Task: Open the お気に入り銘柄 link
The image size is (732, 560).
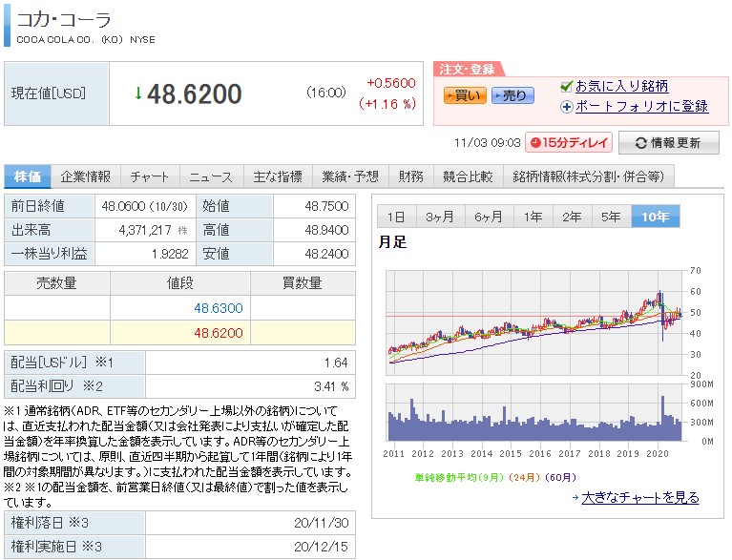Action: click(x=621, y=86)
